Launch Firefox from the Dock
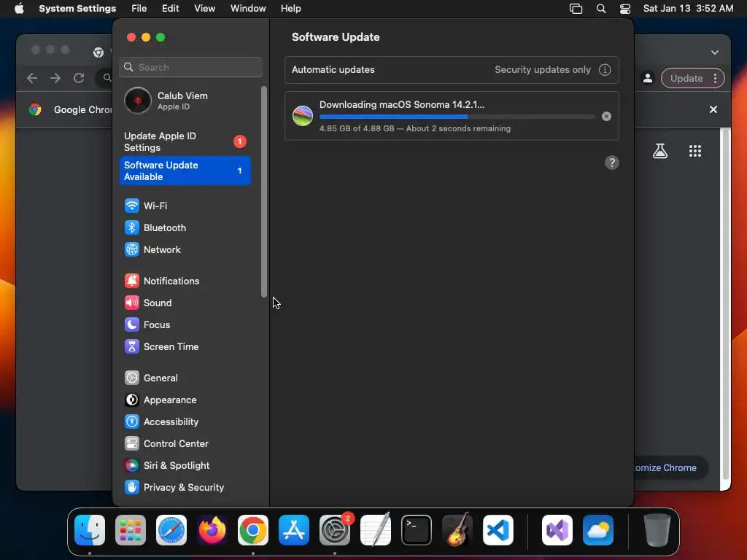 tap(212, 530)
